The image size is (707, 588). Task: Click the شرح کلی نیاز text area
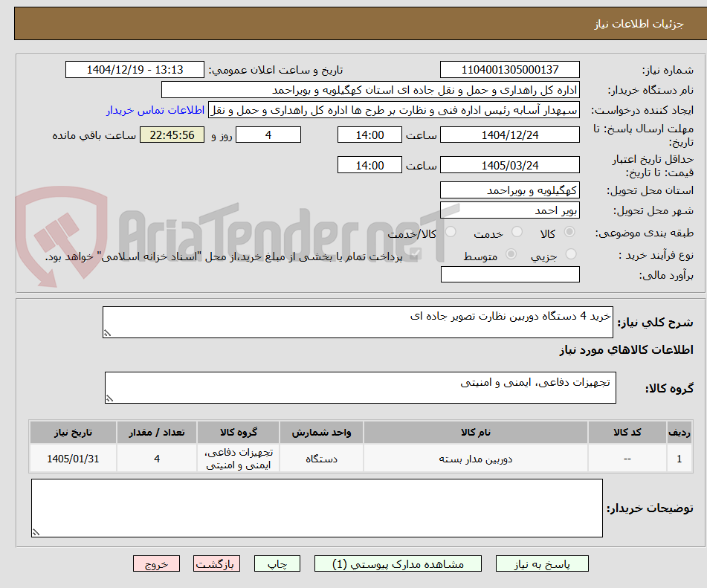coord(358,322)
